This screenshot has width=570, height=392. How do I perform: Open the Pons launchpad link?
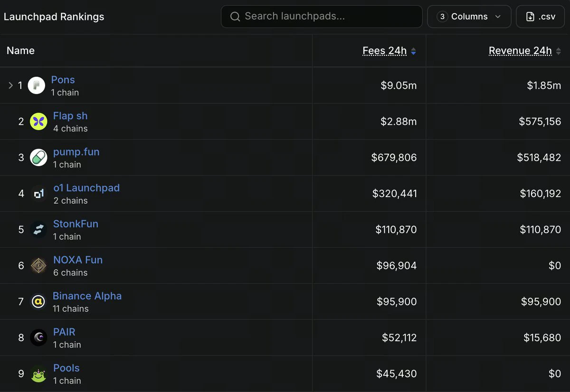(x=63, y=80)
